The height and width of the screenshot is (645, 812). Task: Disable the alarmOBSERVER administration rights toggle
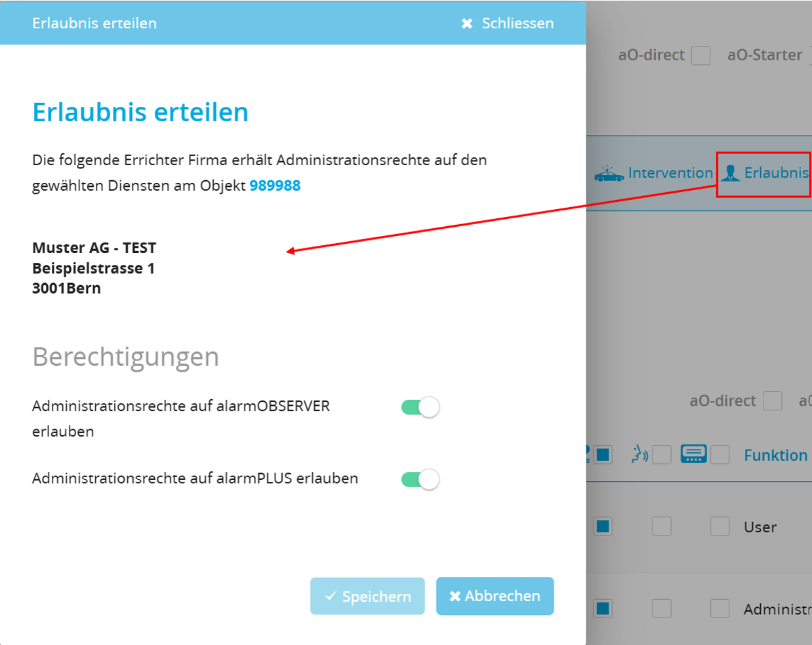[420, 406]
